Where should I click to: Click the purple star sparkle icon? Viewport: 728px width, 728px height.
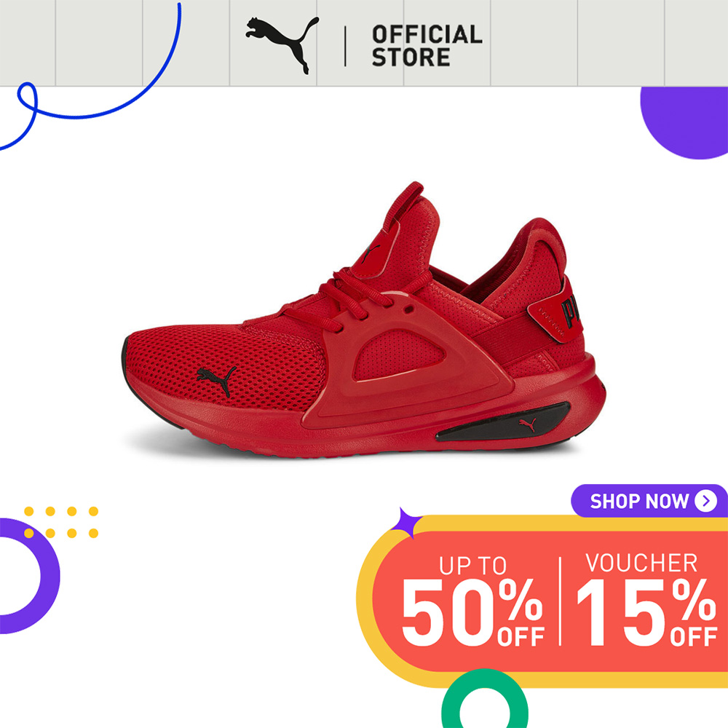click(x=405, y=522)
